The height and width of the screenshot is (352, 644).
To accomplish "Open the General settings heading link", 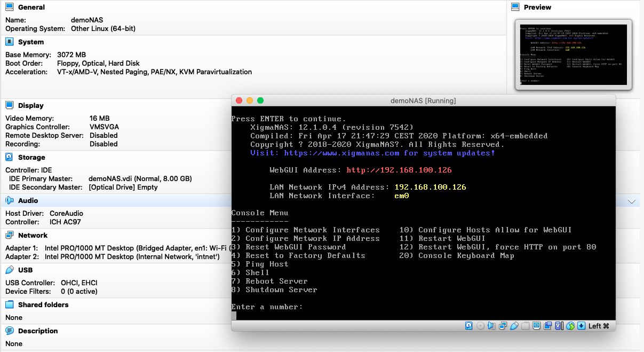I will pyautogui.click(x=31, y=7).
